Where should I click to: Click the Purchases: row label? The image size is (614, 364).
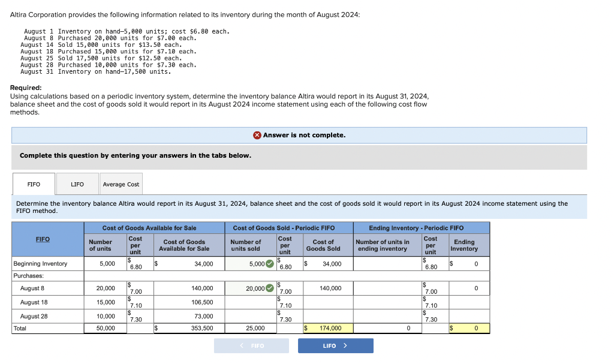pos(29,276)
